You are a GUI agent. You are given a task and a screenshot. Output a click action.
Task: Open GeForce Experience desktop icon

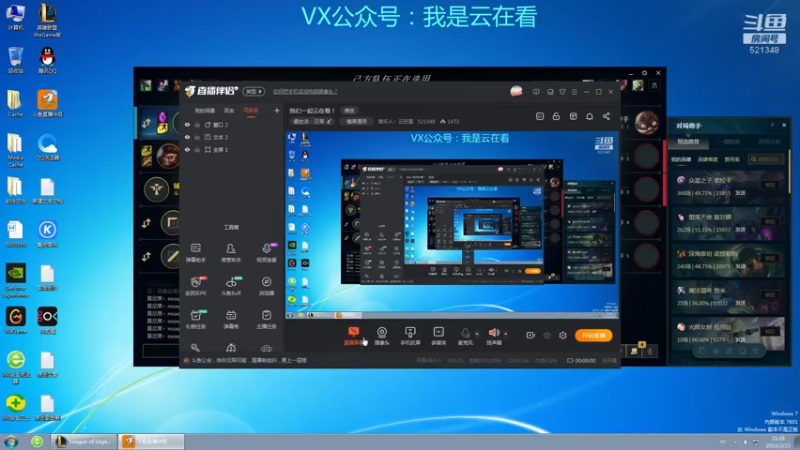[15, 281]
